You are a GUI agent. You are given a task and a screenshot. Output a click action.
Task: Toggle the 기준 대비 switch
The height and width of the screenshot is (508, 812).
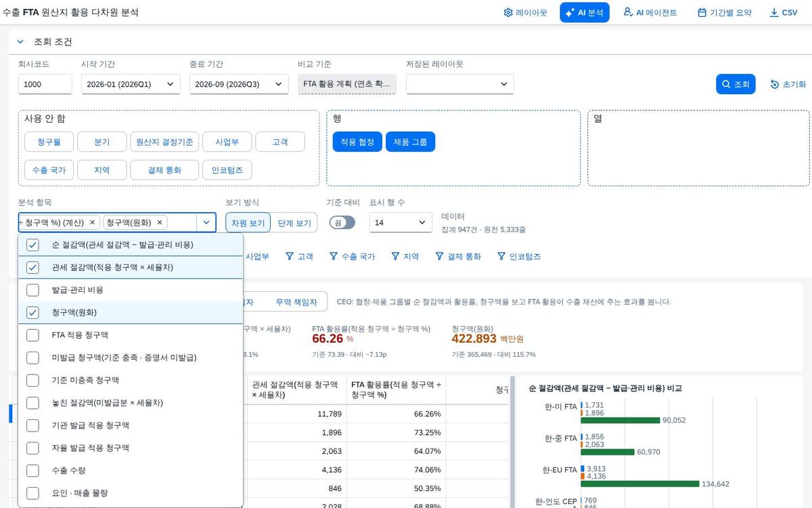pos(342,222)
